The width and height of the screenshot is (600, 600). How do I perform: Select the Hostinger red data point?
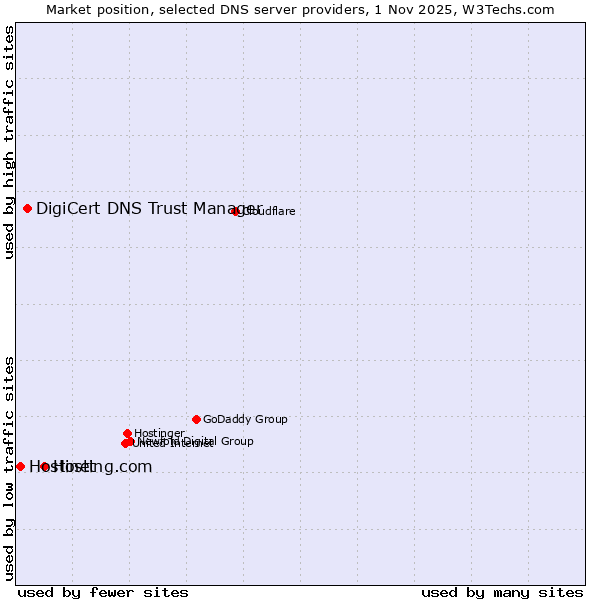click(128, 433)
